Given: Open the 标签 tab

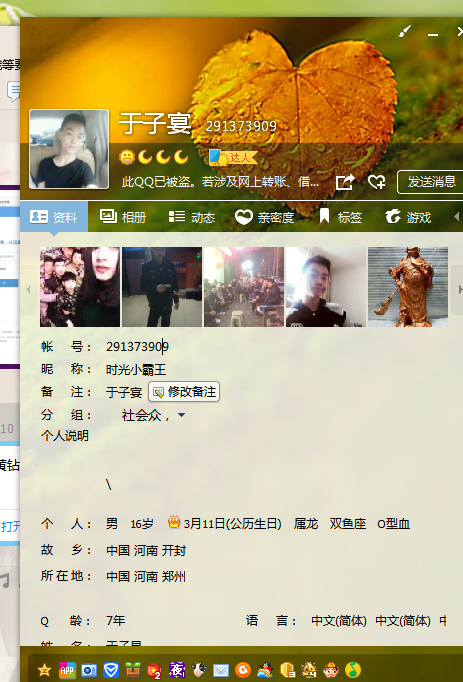Looking at the screenshot, I should click(340, 217).
